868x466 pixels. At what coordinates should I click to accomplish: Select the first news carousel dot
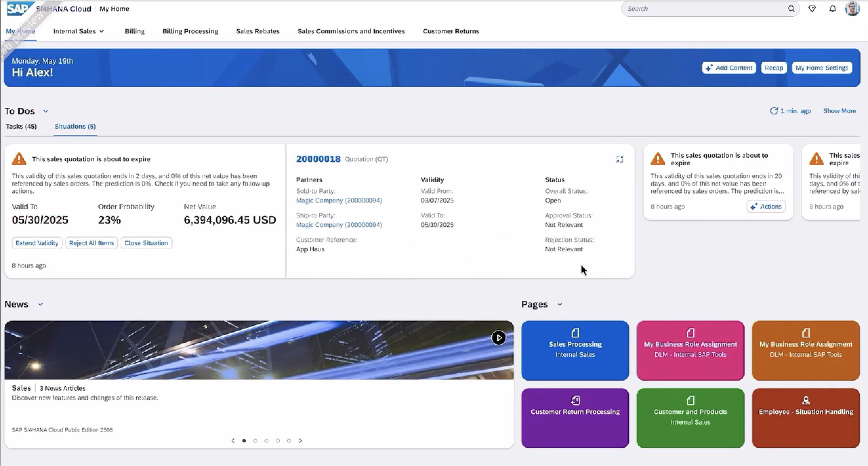tap(244, 441)
